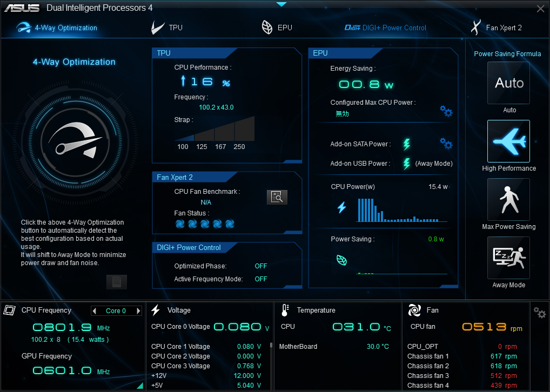Viewport: 550px width, 392px height.
Task: Open the Fan Xpert 2 tab
Action: 497,28
